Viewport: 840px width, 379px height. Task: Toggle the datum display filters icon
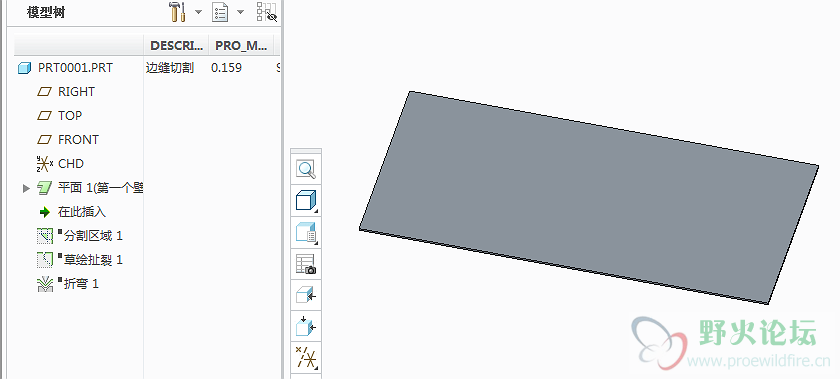click(x=306, y=357)
